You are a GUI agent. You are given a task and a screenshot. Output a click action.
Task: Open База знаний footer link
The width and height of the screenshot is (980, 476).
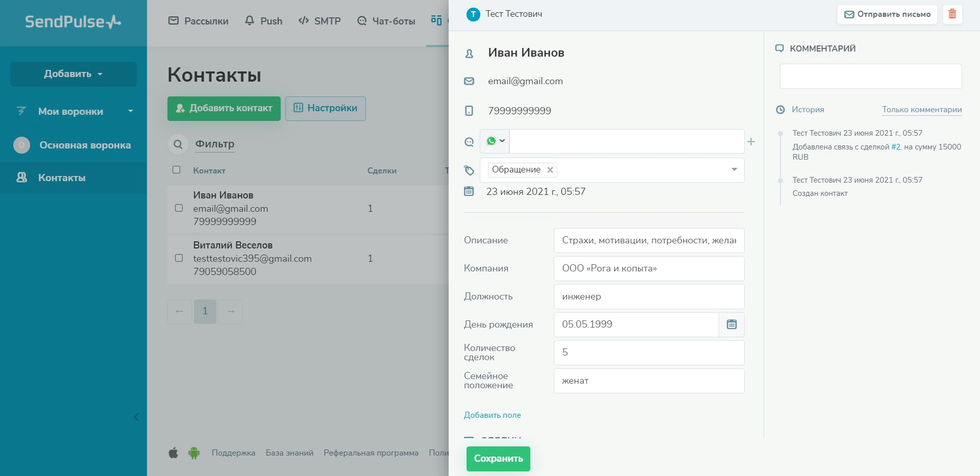pyautogui.click(x=289, y=453)
